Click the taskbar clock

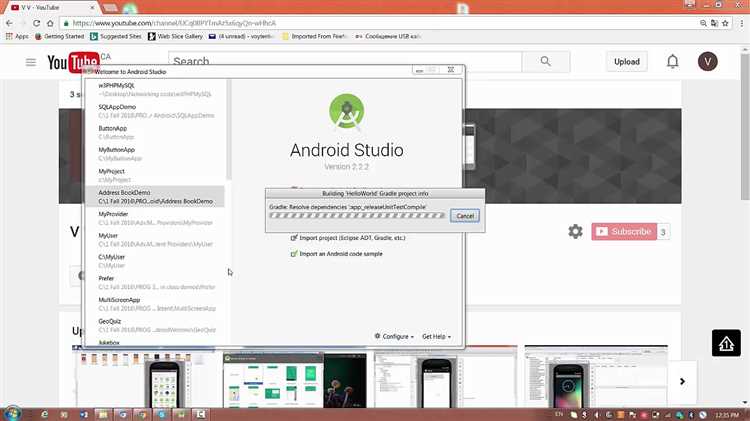[x=727, y=415]
